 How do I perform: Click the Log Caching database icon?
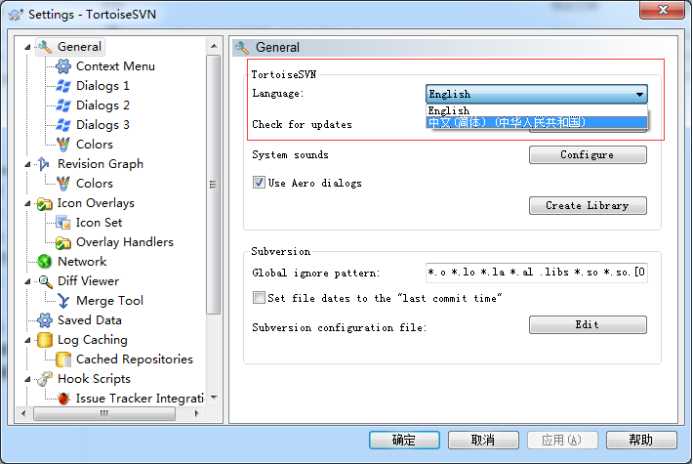44,340
